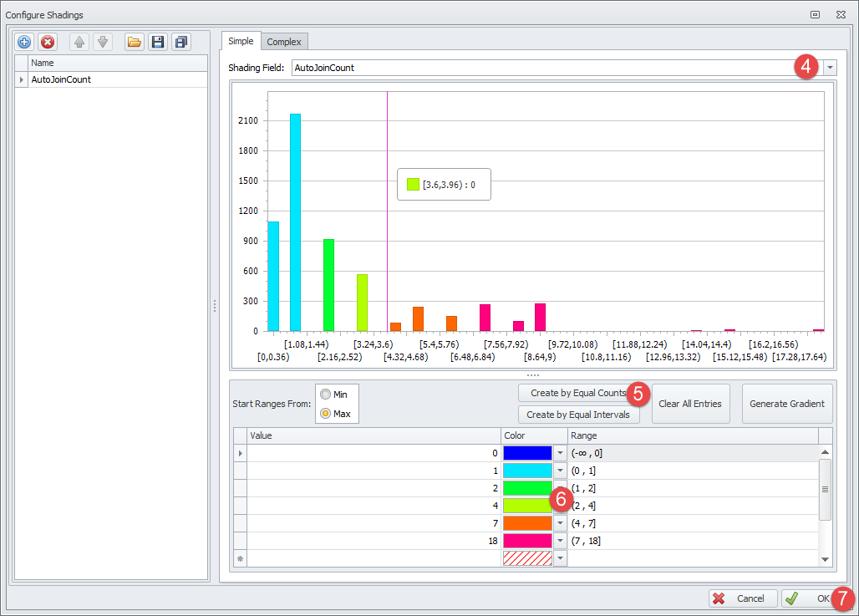Expand the Shading Field dropdown
This screenshot has width=859, height=616.
pos(830,68)
